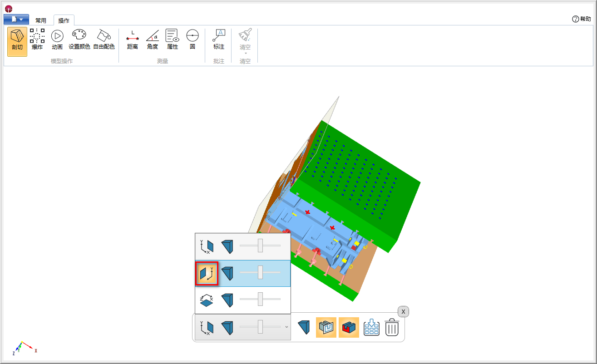Select the ZX plane icon in third row
597x364 pixels.
tap(207, 300)
